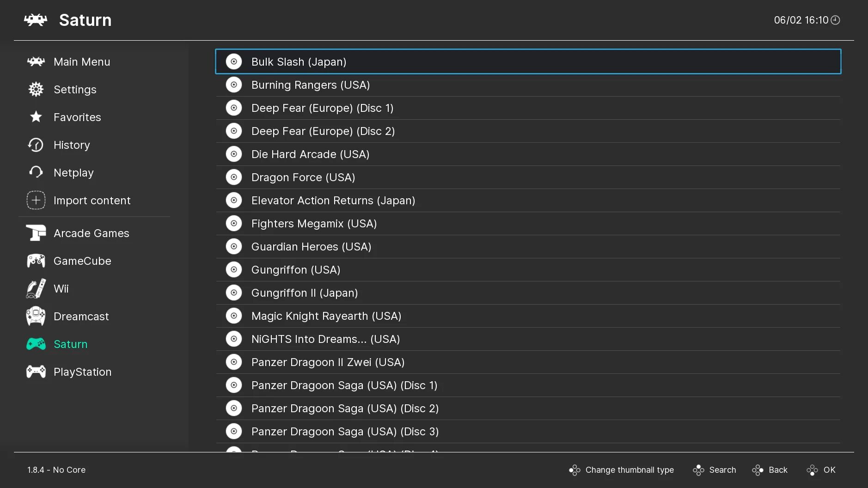868x488 pixels.
Task: Click the disc icon beside Gungriffon II (Japan)
Action: pyautogui.click(x=234, y=293)
